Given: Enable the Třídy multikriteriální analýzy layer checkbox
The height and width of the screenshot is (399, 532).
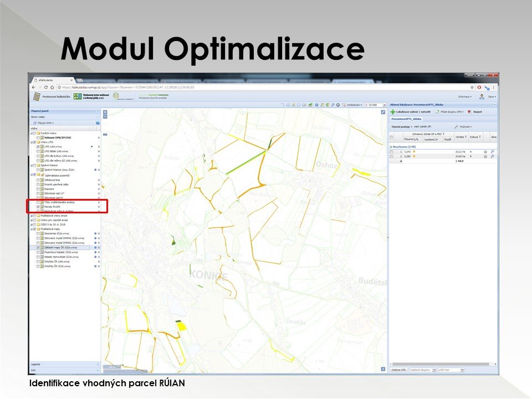Looking at the screenshot, I should tap(38, 203).
